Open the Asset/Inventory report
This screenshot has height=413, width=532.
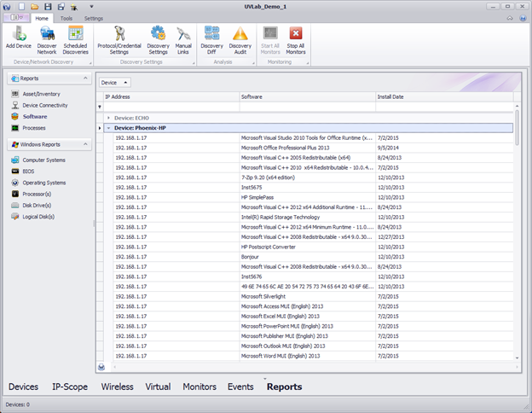tap(43, 94)
